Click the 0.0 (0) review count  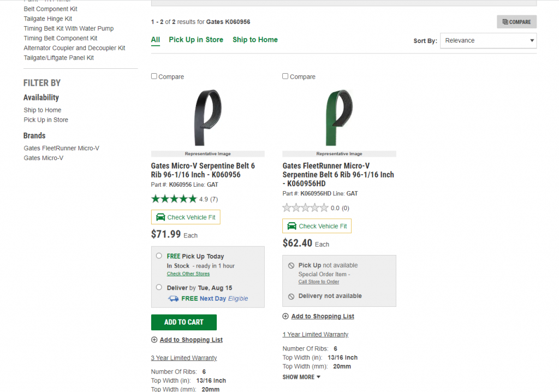[x=340, y=208]
